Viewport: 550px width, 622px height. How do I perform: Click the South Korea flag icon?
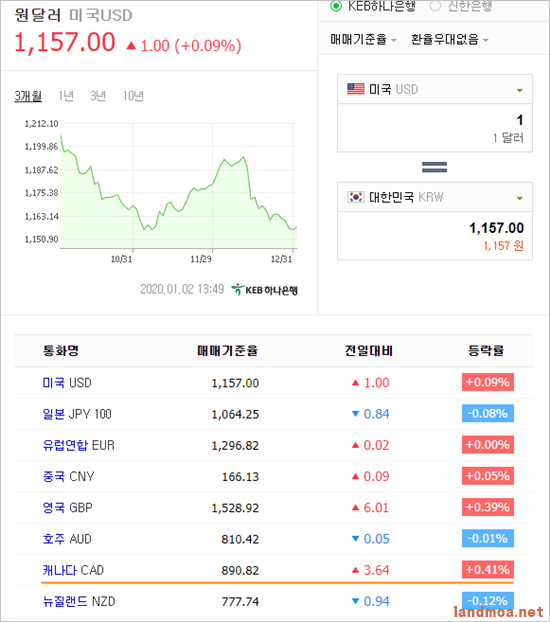pos(356,197)
